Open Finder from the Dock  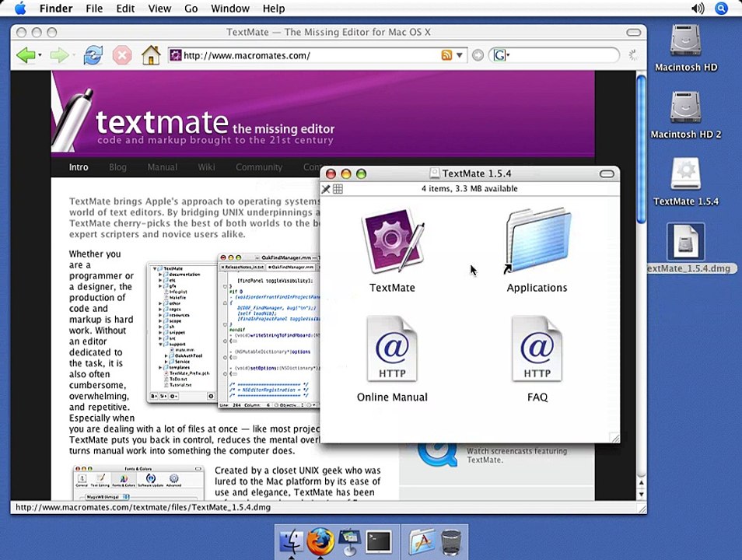click(292, 541)
